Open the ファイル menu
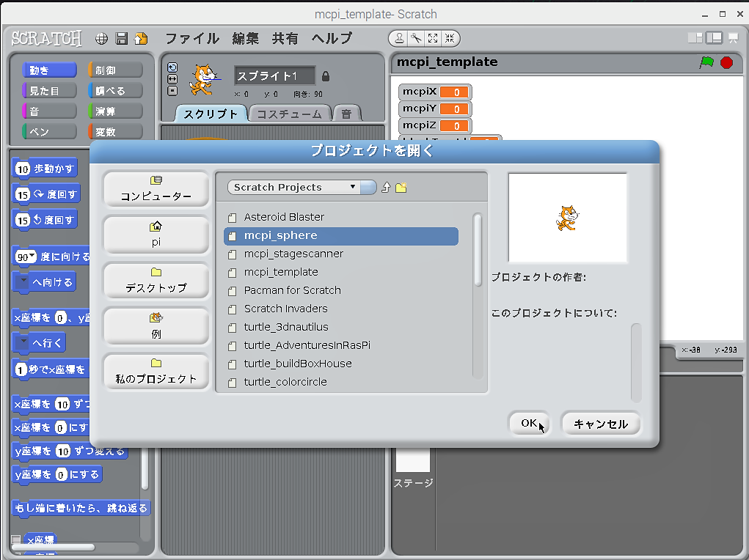The width and height of the screenshot is (749, 560). 192,38
